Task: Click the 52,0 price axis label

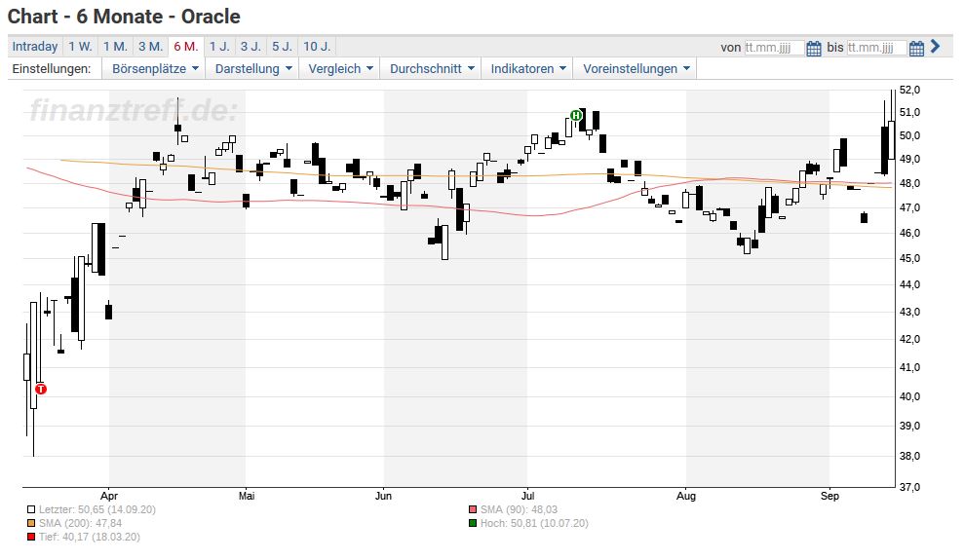Action: pos(909,90)
